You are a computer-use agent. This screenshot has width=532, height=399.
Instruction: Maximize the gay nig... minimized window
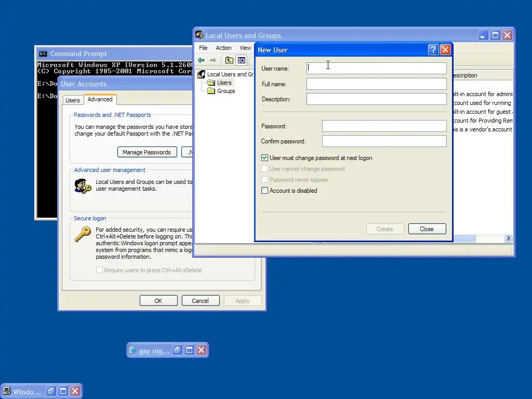189,350
